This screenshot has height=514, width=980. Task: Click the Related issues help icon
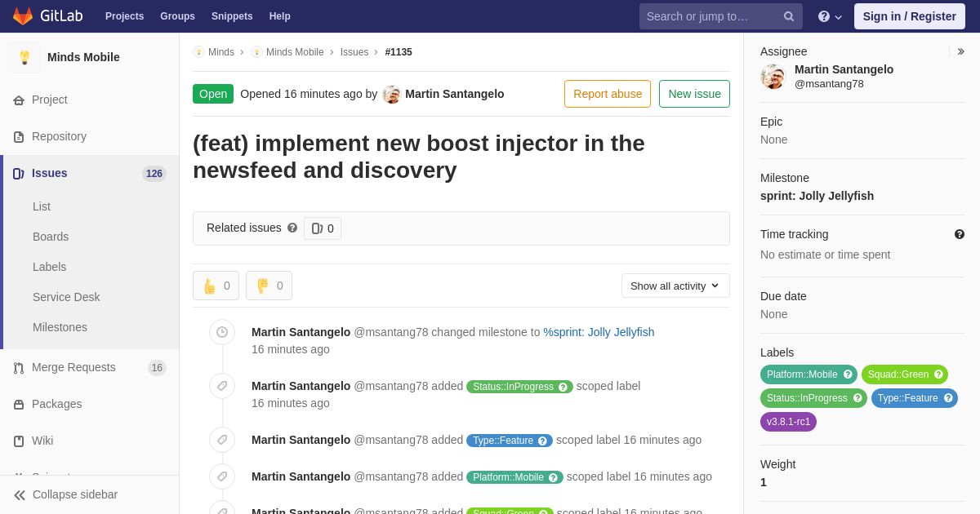[292, 228]
